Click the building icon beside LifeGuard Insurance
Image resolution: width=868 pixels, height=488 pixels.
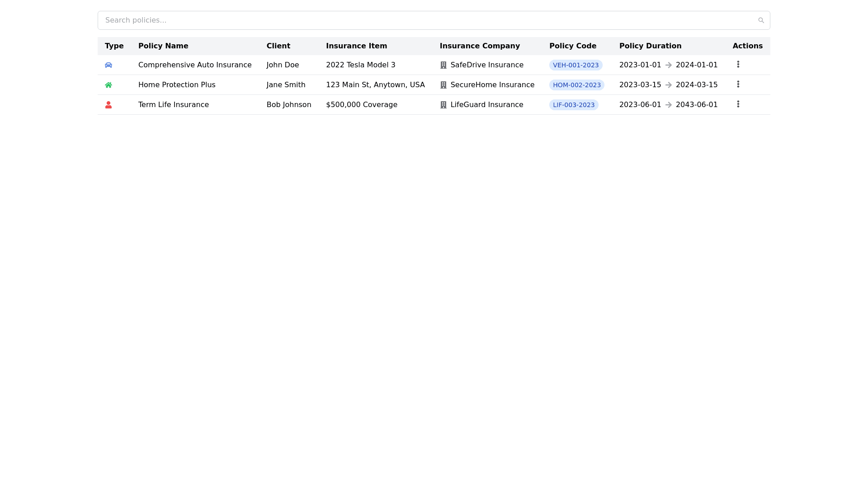point(443,104)
